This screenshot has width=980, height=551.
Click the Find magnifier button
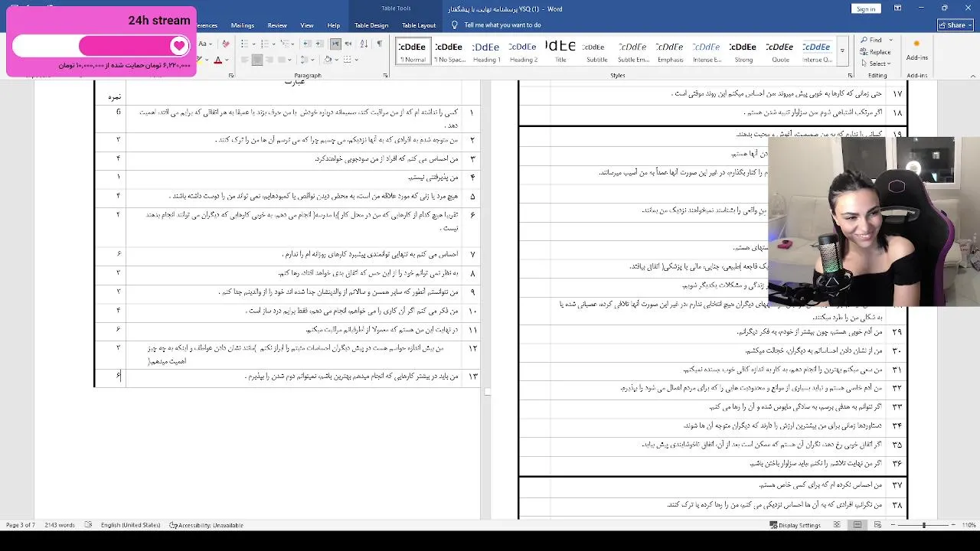click(x=871, y=40)
